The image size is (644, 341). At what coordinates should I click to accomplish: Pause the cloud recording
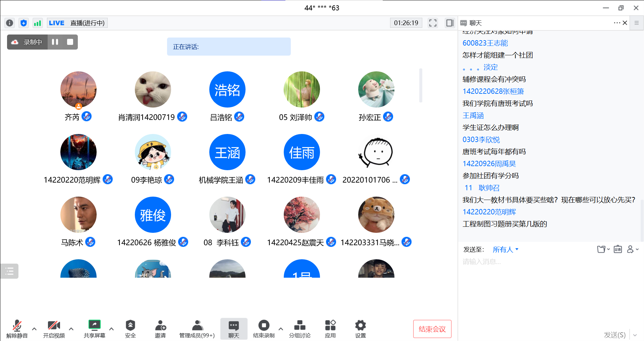(55, 42)
